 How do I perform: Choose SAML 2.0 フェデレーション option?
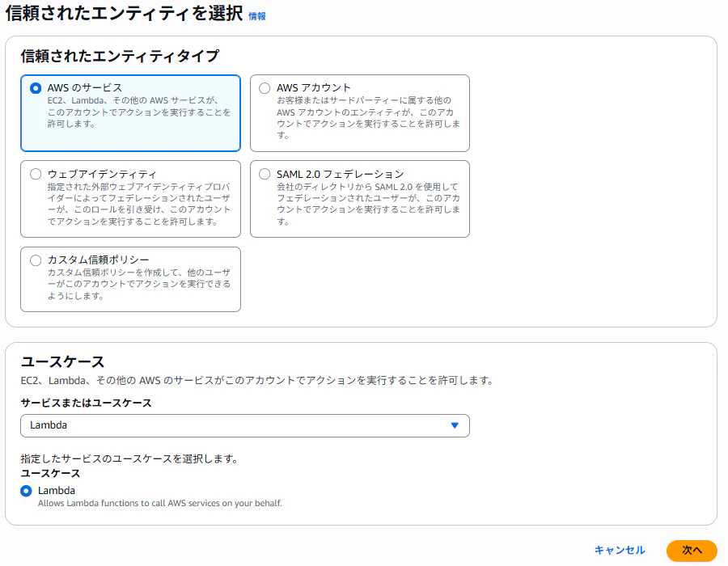tap(265, 174)
